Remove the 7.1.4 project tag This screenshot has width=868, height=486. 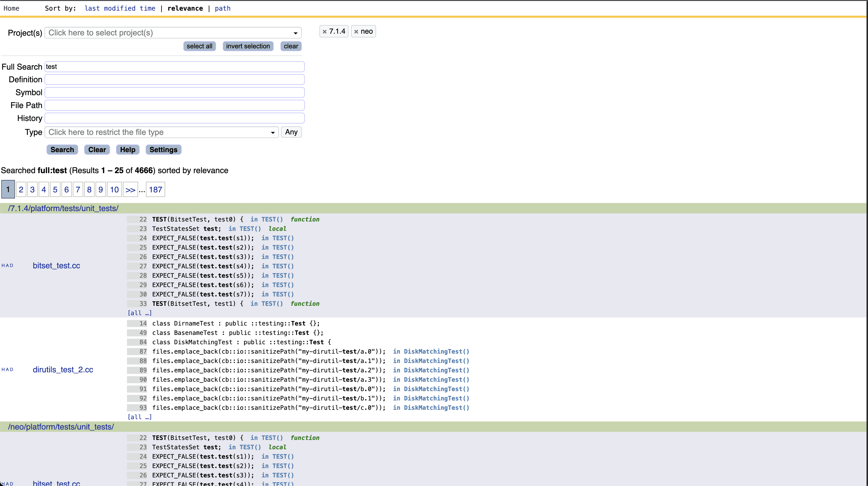click(x=324, y=32)
